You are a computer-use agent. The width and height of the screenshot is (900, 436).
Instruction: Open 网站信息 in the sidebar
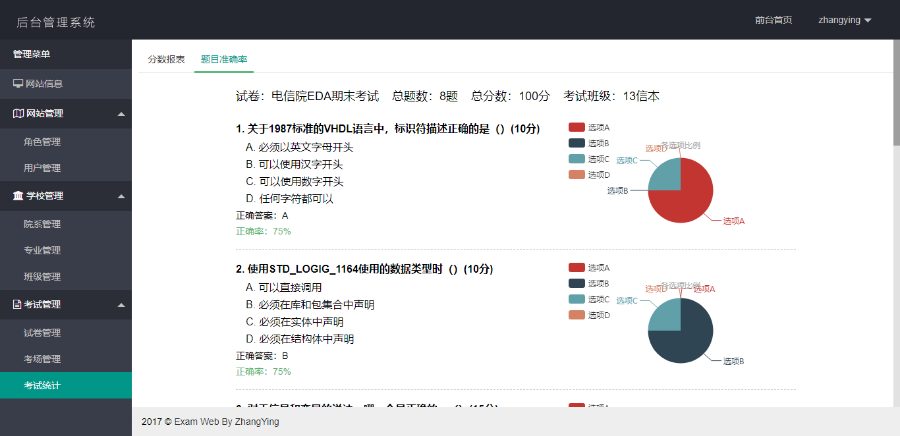coord(66,84)
